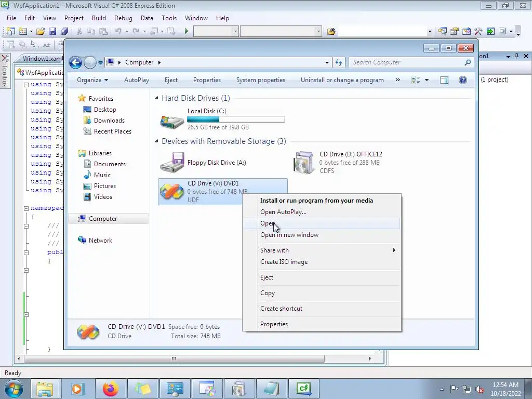Click Properties in Explorer toolbar
This screenshot has width=532, height=399.
point(207,80)
